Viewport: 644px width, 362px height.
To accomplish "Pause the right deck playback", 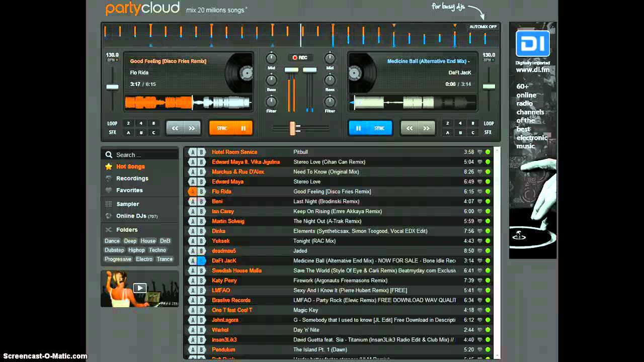I will click(x=358, y=128).
